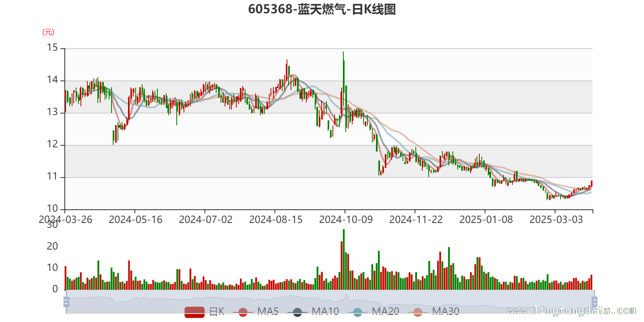Click the 2024-10-09 date label

tap(345, 220)
